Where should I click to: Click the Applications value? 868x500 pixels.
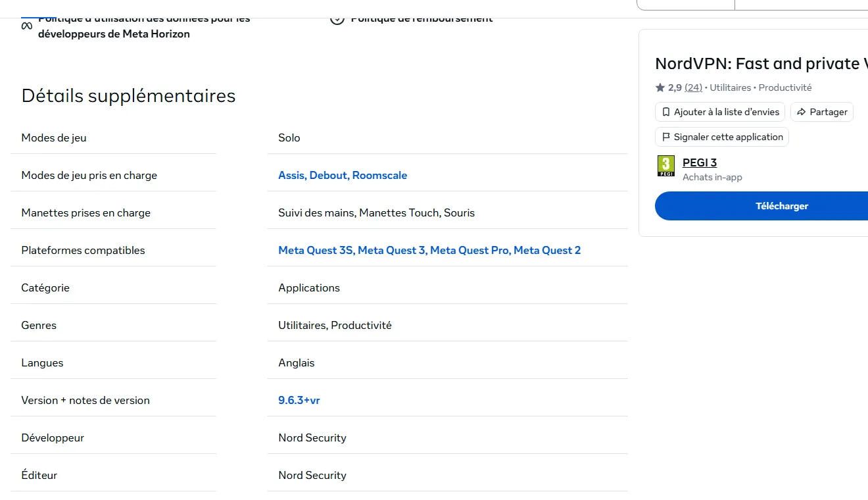tap(309, 287)
